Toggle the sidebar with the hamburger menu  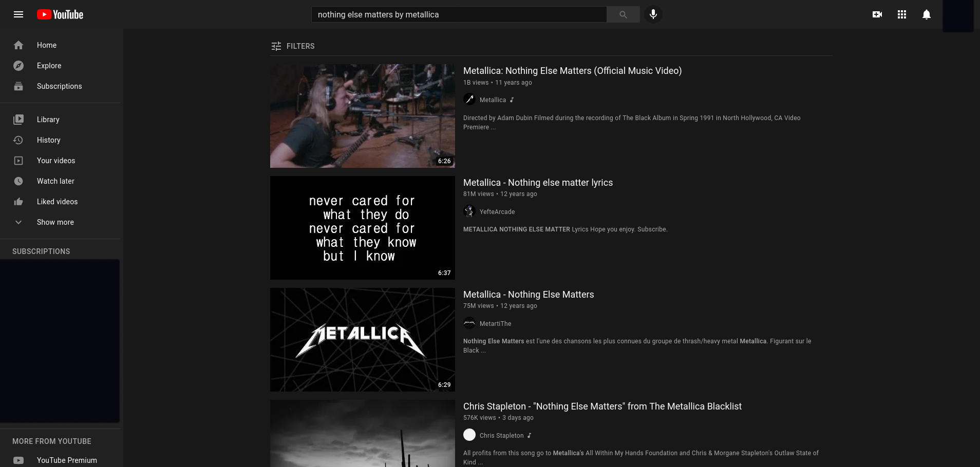click(x=18, y=14)
